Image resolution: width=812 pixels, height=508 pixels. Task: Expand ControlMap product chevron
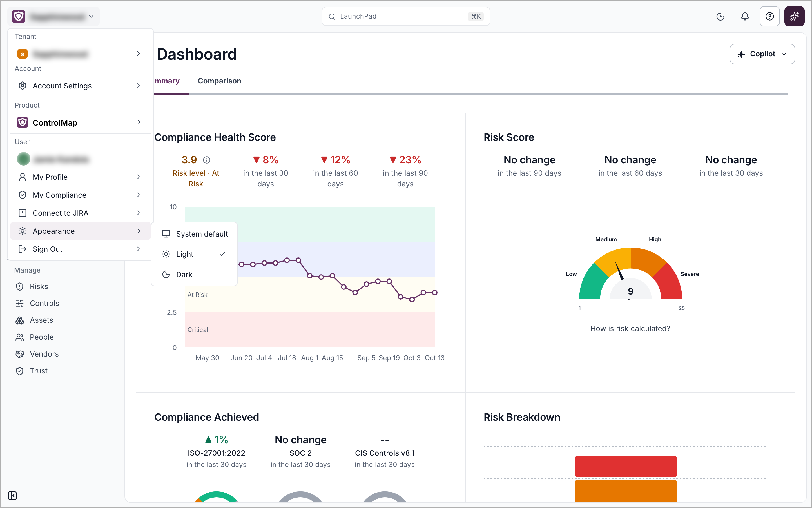click(139, 122)
